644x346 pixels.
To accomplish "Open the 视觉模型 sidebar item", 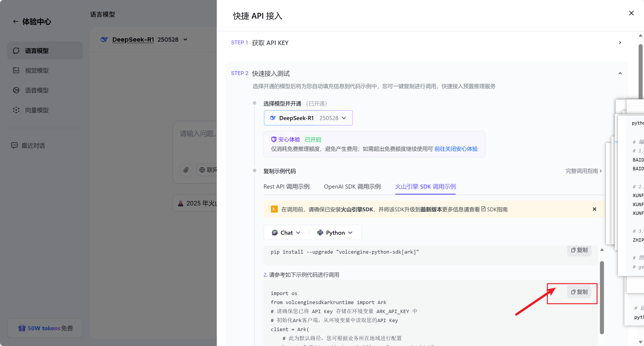I will (x=36, y=70).
